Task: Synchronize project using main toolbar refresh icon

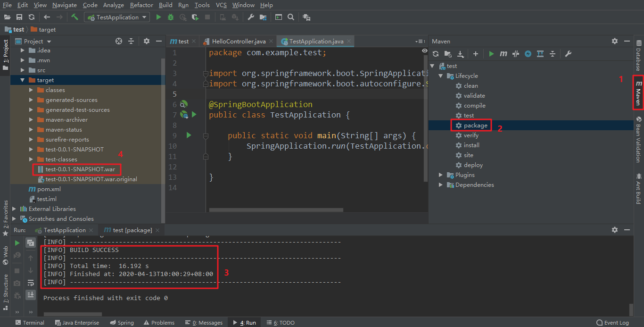Action: 32,17
